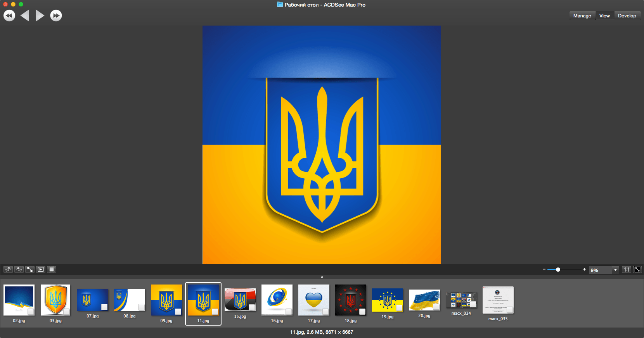Screen dimensions: 644x338
Task: Tick the checkbox on the 17.jpg thumbnail
Action: click(x=325, y=312)
